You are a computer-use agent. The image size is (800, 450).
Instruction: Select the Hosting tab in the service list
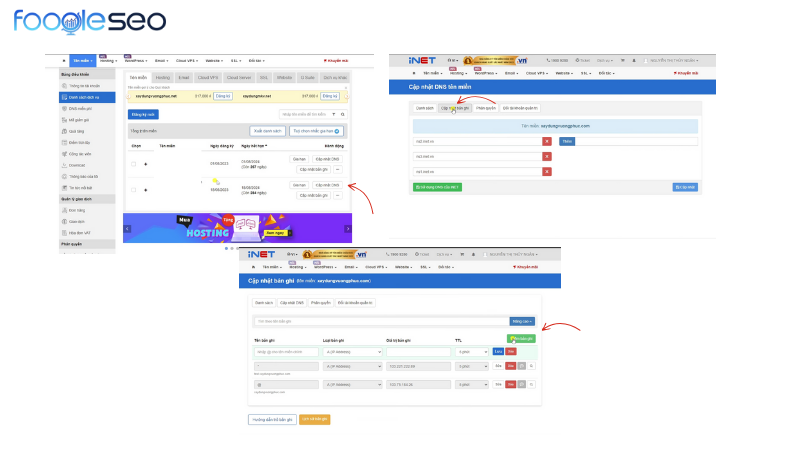coord(161,77)
